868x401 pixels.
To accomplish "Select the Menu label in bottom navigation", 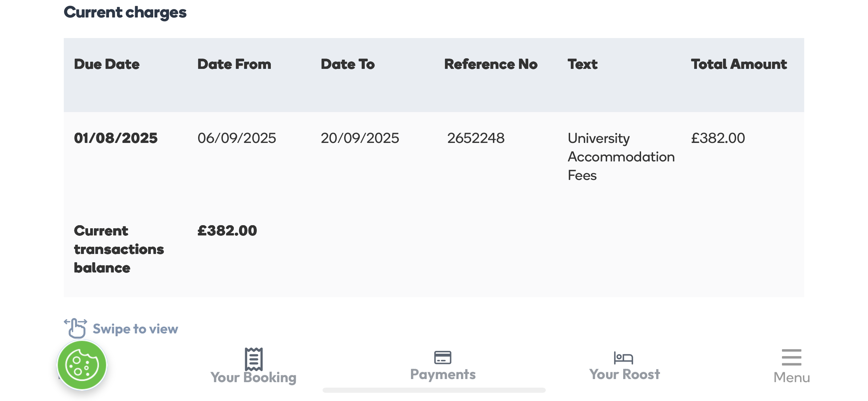I will point(792,377).
